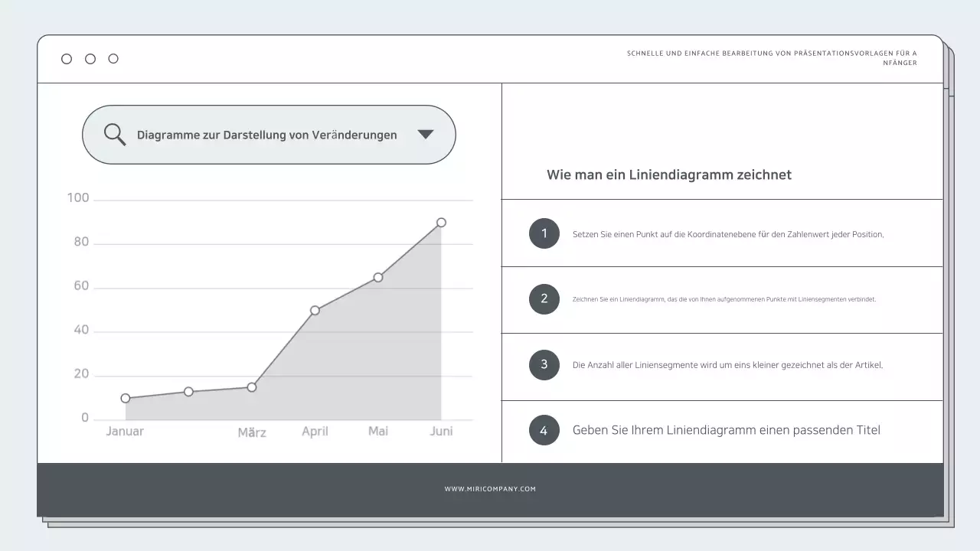Click the April data point marker on the chart

(315, 310)
